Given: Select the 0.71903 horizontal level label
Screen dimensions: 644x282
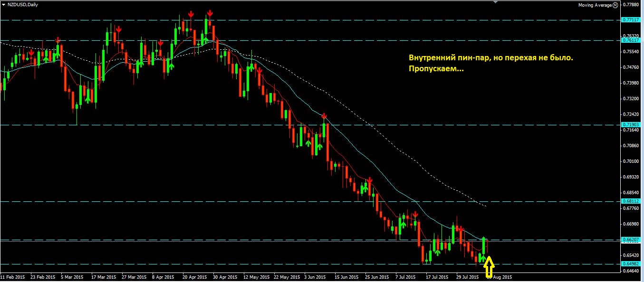Looking at the screenshot, I should (x=630, y=125).
